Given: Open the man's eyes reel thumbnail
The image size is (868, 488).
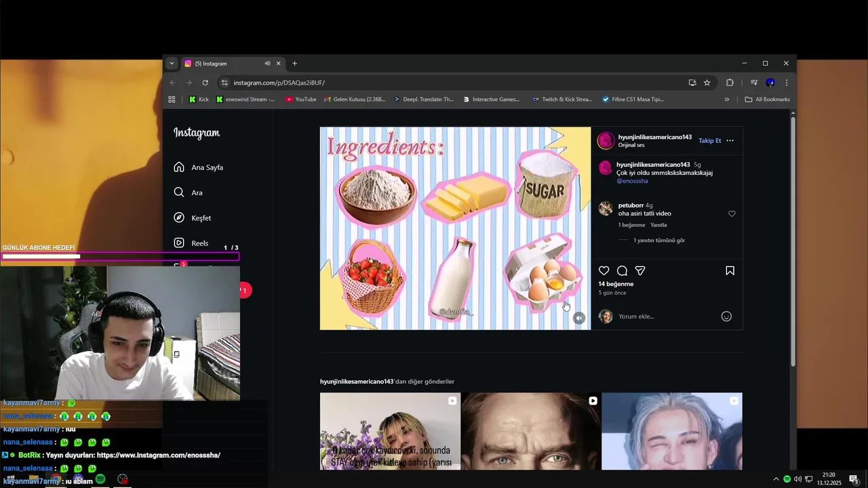Looking at the screenshot, I should pos(531,431).
